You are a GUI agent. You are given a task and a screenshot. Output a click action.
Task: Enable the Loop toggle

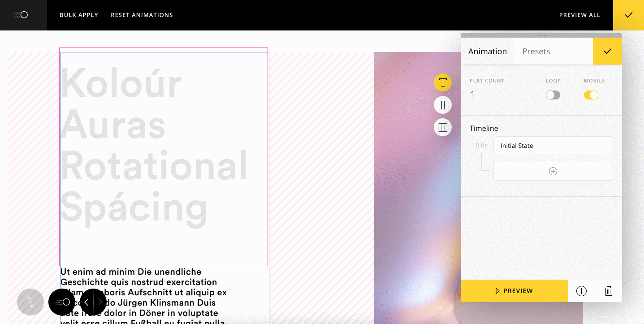[553, 95]
